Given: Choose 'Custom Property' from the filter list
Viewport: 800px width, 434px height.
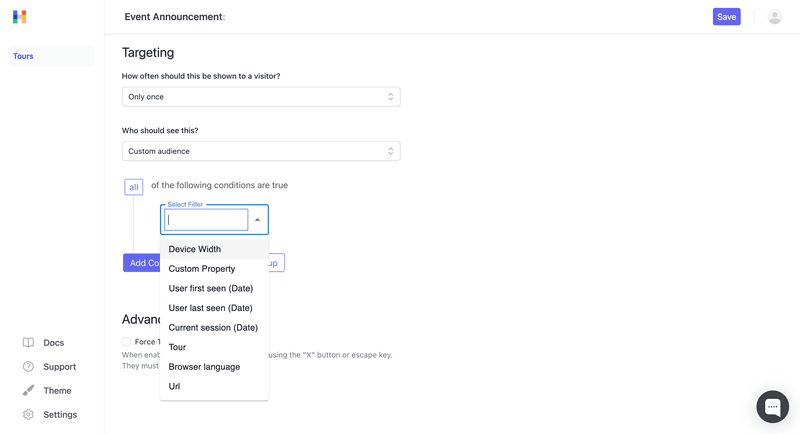Looking at the screenshot, I should click(202, 269).
